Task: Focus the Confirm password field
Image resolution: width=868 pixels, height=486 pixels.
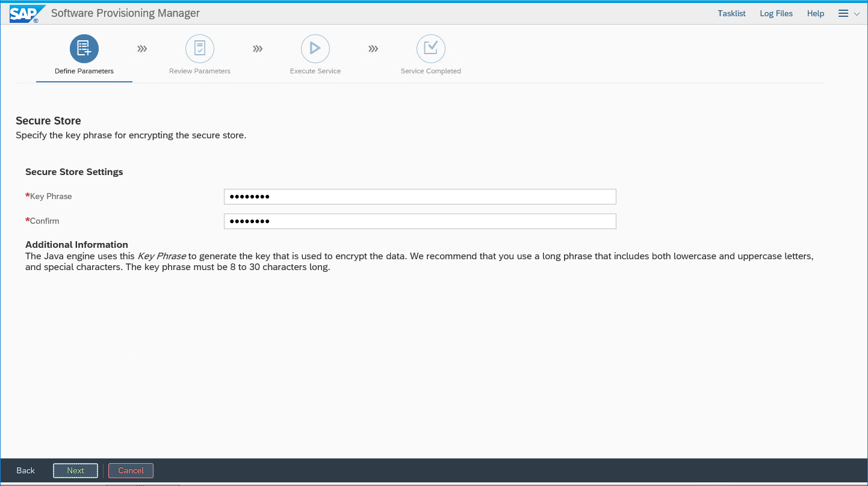Action: click(420, 221)
